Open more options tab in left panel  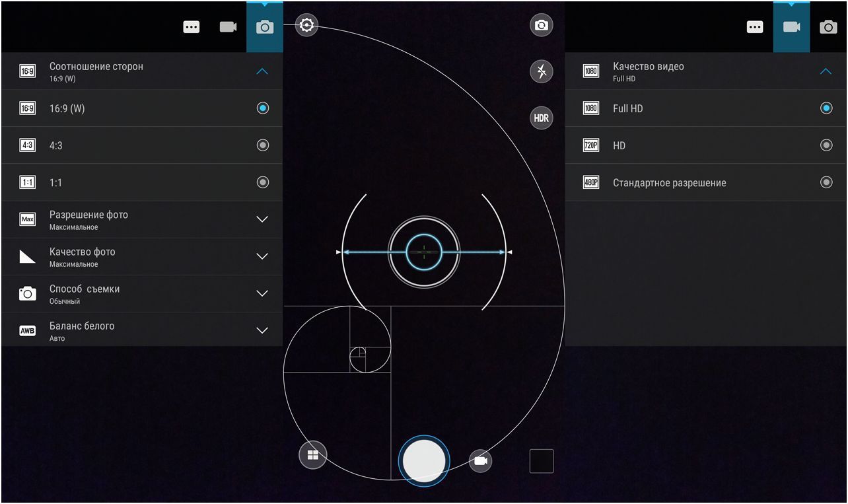point(192,27)
